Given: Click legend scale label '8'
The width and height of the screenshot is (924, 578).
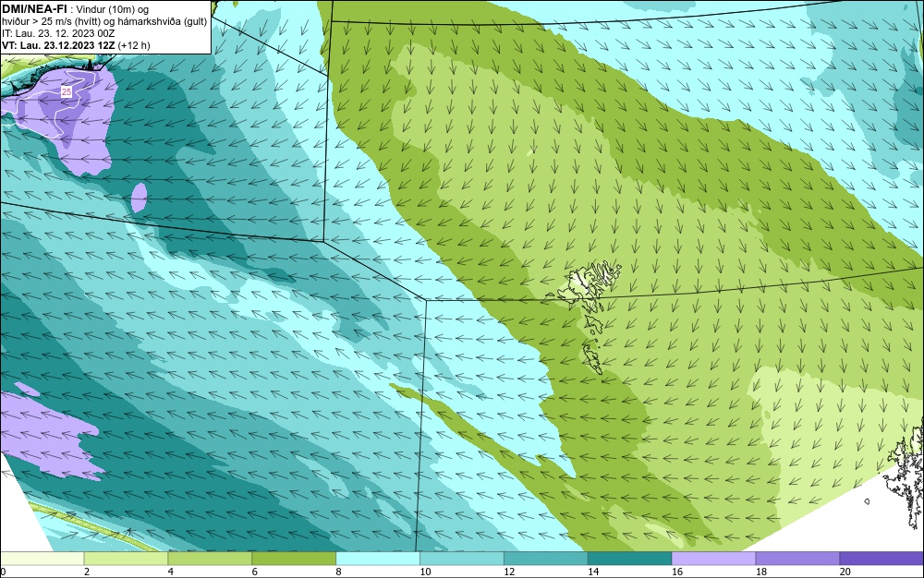Looking at the screenshot, I should pos(338,572).
